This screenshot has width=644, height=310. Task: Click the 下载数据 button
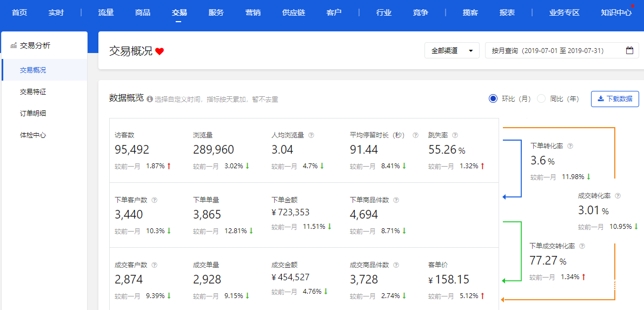pos(615,98)
